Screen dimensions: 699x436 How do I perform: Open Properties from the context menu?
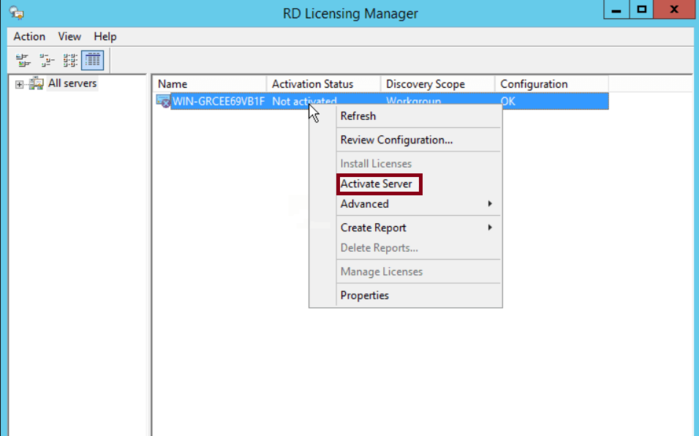point(364,295)
